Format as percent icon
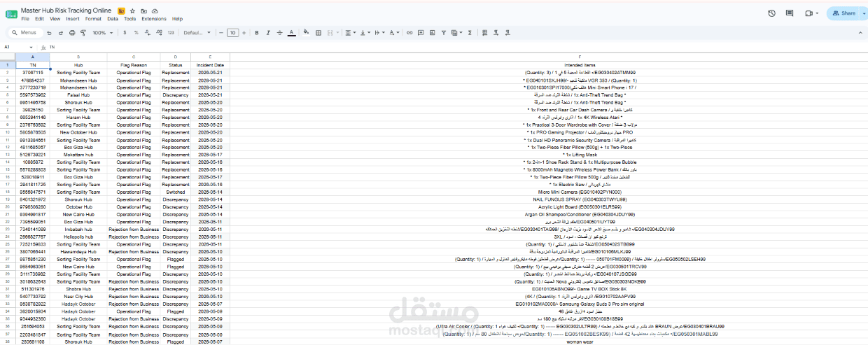The width and height of the screenshot is (868, 345). click(x=136, y=33)
